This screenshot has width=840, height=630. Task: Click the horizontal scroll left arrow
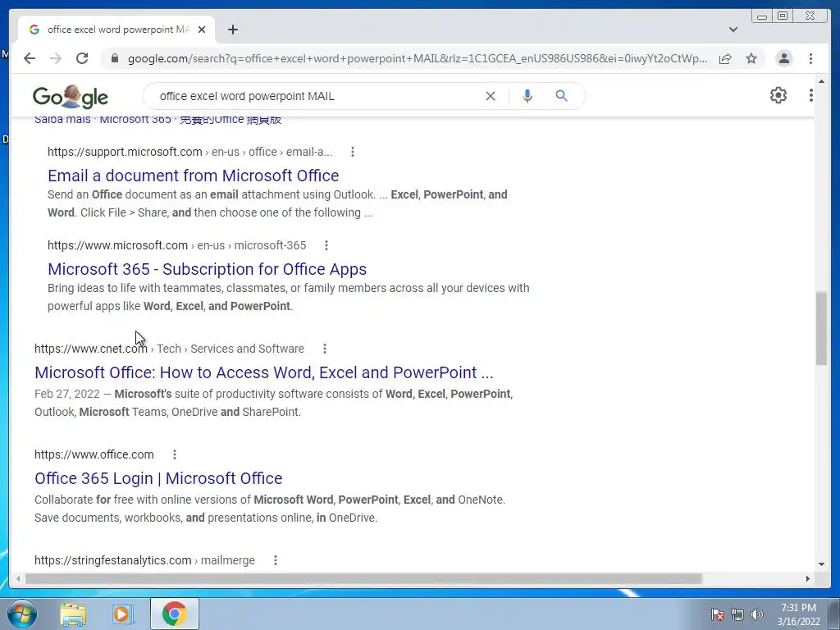[x=18, y=578]
